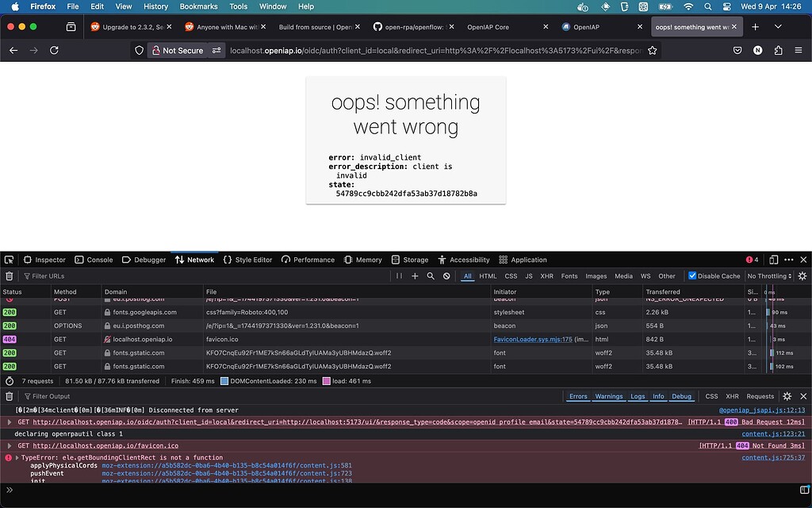Viewport: 812px width, 508px height.
Task: Pause network recording with the pause icon
Action: (400, 276)
